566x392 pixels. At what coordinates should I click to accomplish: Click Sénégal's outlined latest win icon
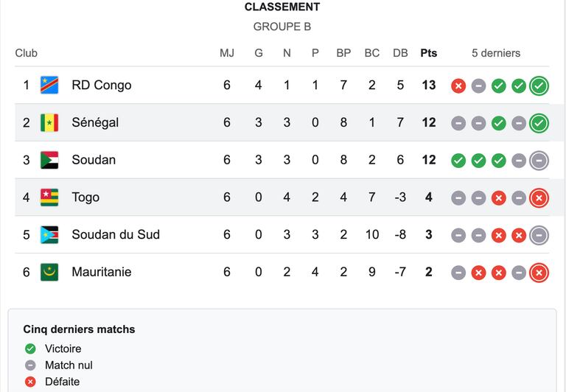pyautogui.click(x=539, y=123)
